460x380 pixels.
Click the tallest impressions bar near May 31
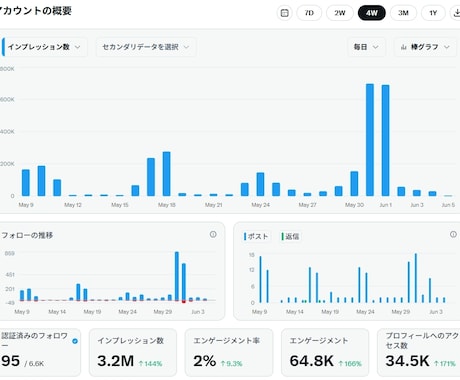click(370, 140)
